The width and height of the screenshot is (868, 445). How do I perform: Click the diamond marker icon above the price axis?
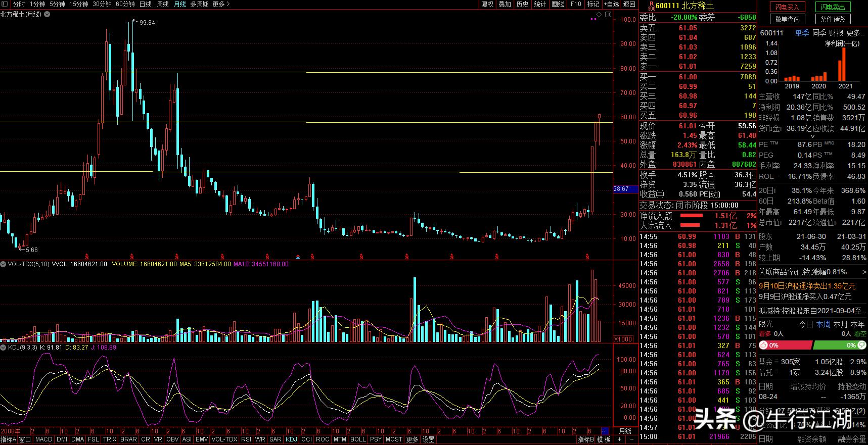pyautogui.click(x=599, y=15)
